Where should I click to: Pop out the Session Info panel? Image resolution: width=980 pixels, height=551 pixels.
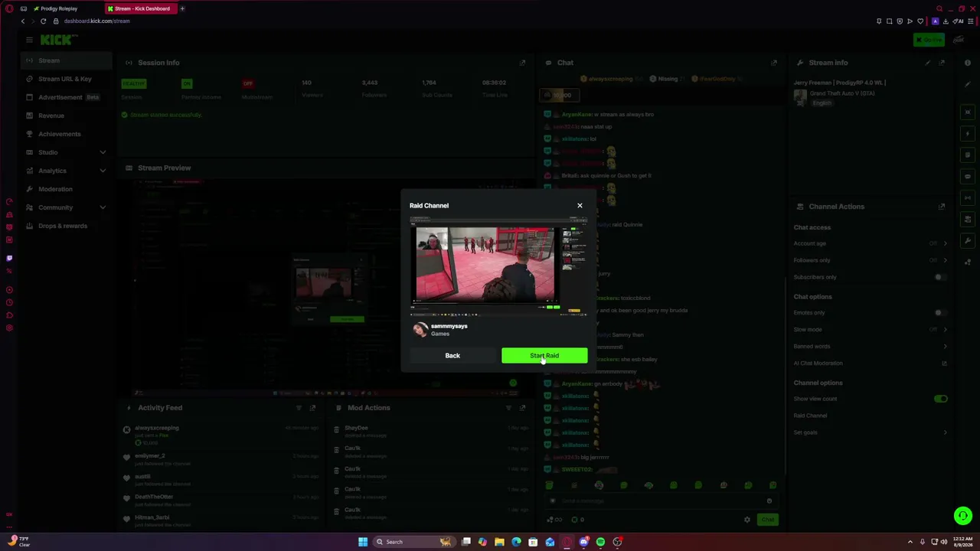(522, 63)
